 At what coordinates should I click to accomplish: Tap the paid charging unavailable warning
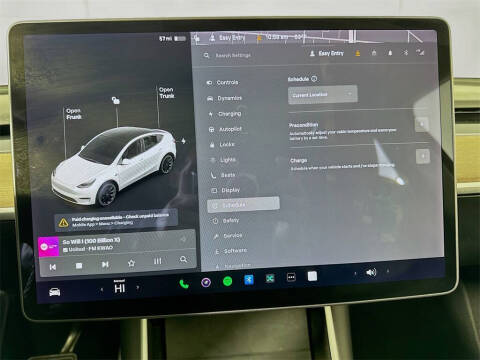point(116,220)
